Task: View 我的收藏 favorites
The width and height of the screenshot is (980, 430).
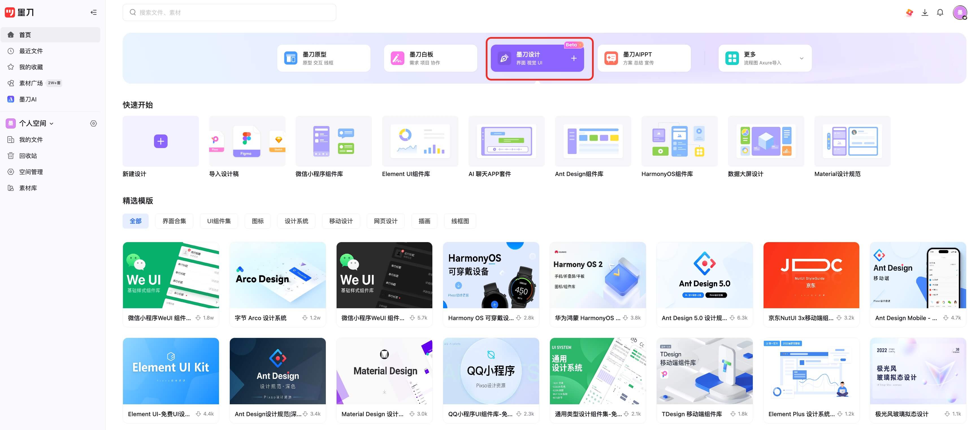Action: (31, 66)
